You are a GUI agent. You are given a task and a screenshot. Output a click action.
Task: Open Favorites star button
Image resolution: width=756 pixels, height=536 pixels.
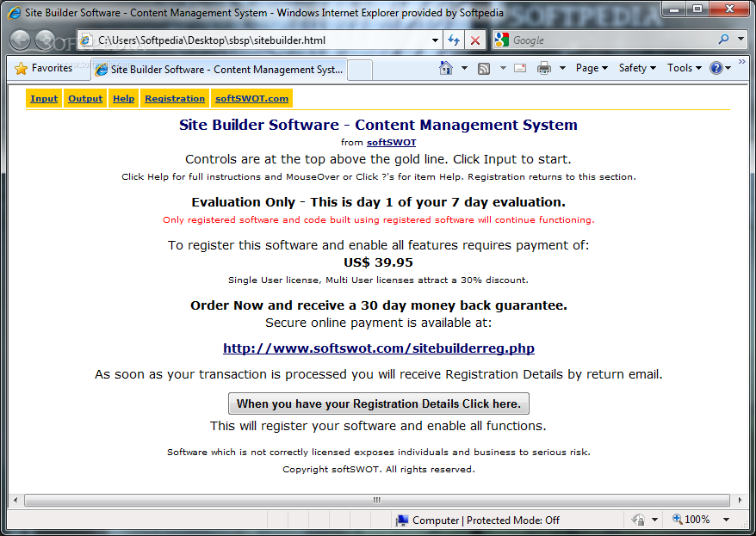43,68
